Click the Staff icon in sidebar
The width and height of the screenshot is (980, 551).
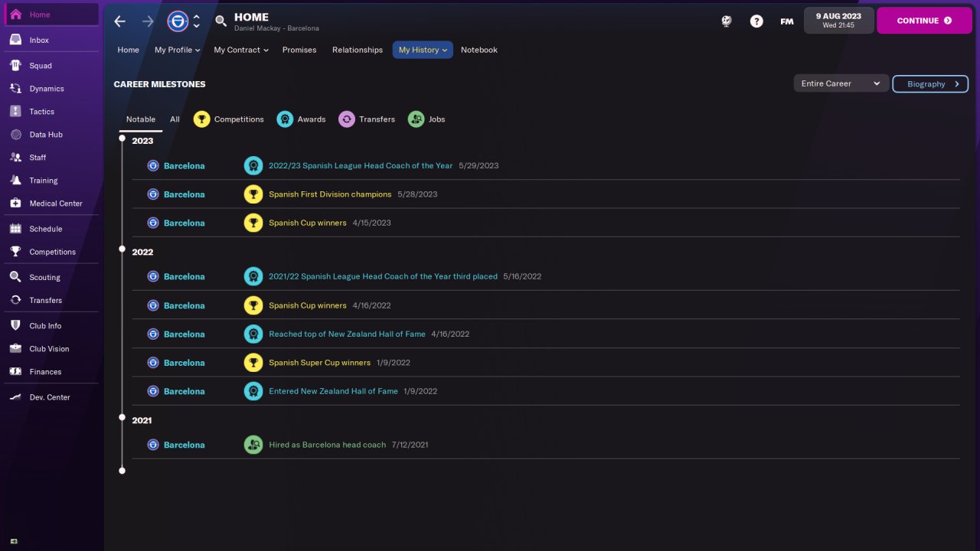point(15,158)
